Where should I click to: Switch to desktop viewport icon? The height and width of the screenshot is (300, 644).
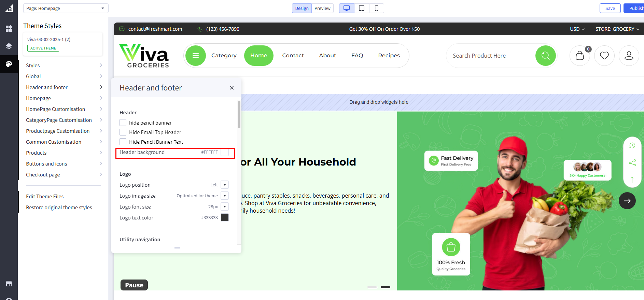pos(347,8)
